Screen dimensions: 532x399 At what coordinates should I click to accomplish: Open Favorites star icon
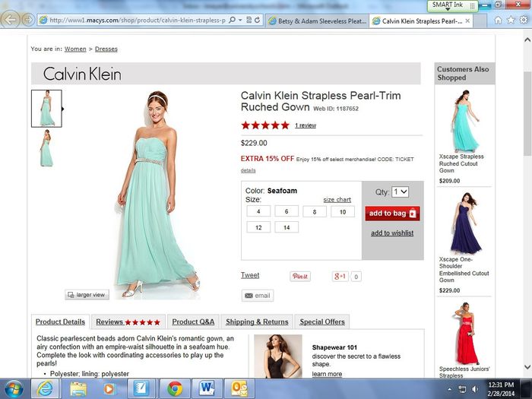tap(511, 20)
